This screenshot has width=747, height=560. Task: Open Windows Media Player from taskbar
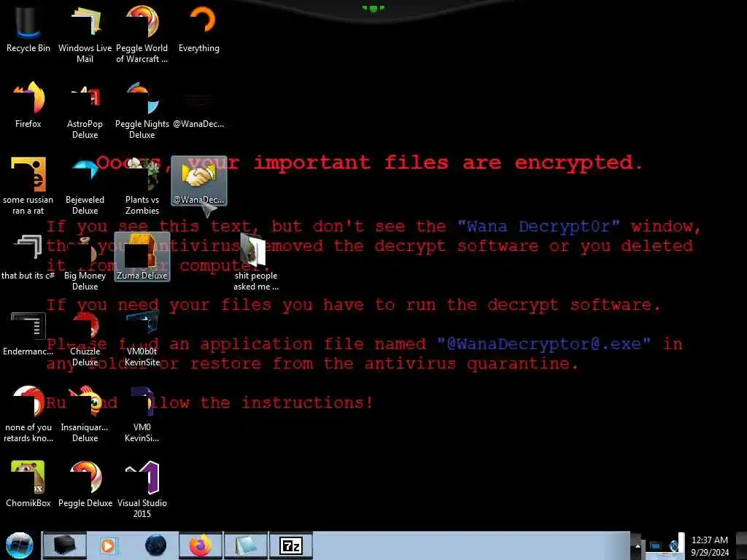pos(109,545)
